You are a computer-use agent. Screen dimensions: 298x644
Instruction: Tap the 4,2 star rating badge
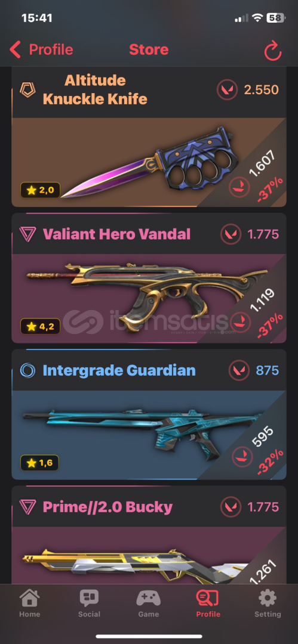tap(40, 327)
